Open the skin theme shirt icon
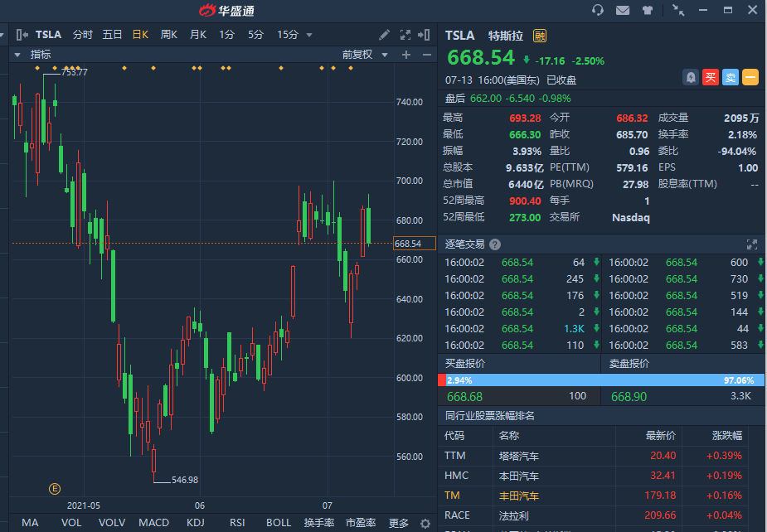 point(648,10)
